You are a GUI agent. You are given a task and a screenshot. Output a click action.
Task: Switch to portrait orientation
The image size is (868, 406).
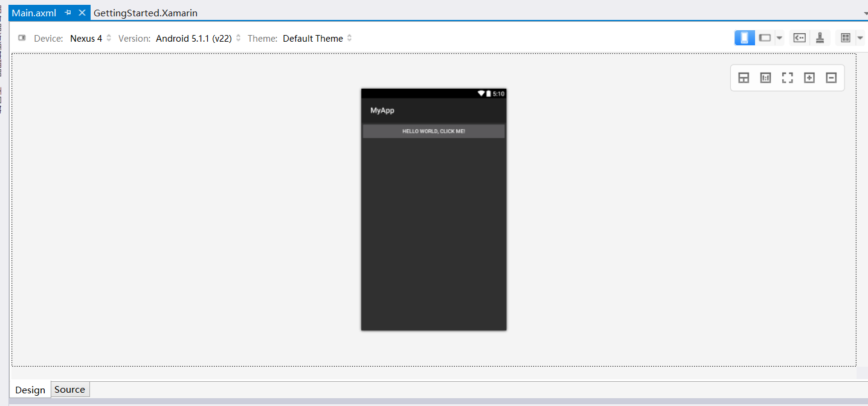click(744, 38)
